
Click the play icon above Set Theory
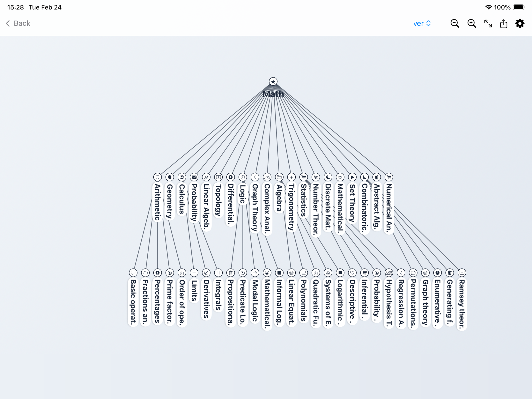tap(352, 177)
